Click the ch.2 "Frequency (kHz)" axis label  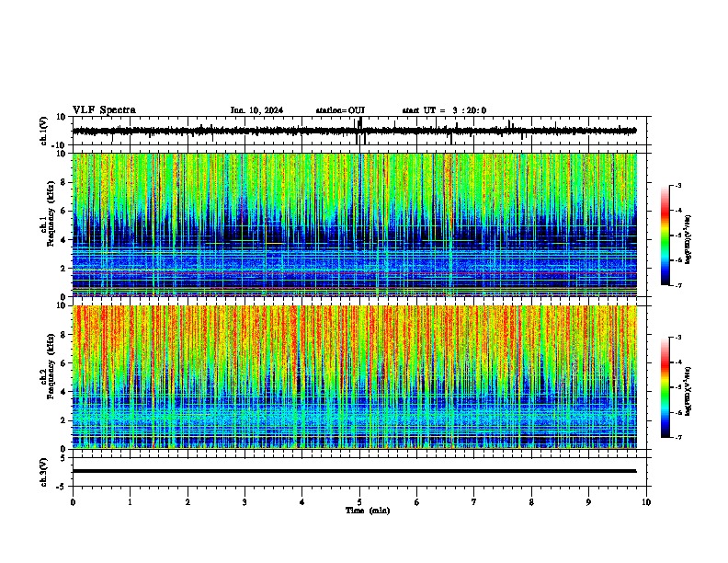pos(51,366)
